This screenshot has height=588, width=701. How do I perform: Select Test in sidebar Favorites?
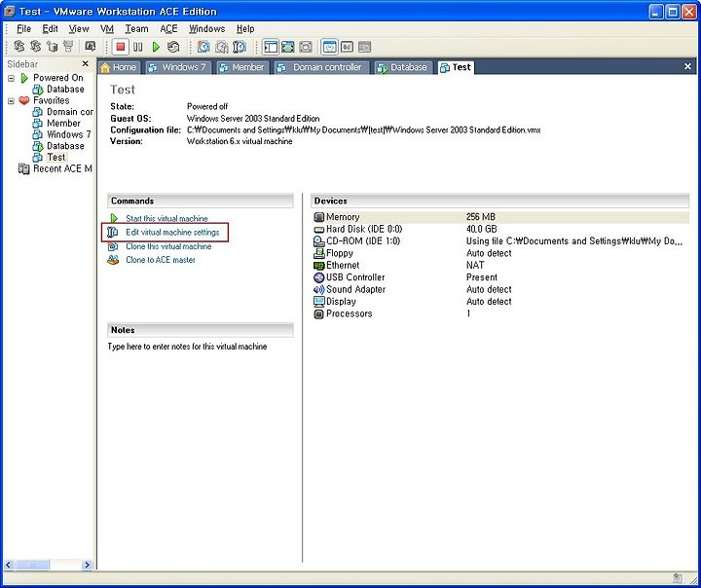click(x=55, y=158)
